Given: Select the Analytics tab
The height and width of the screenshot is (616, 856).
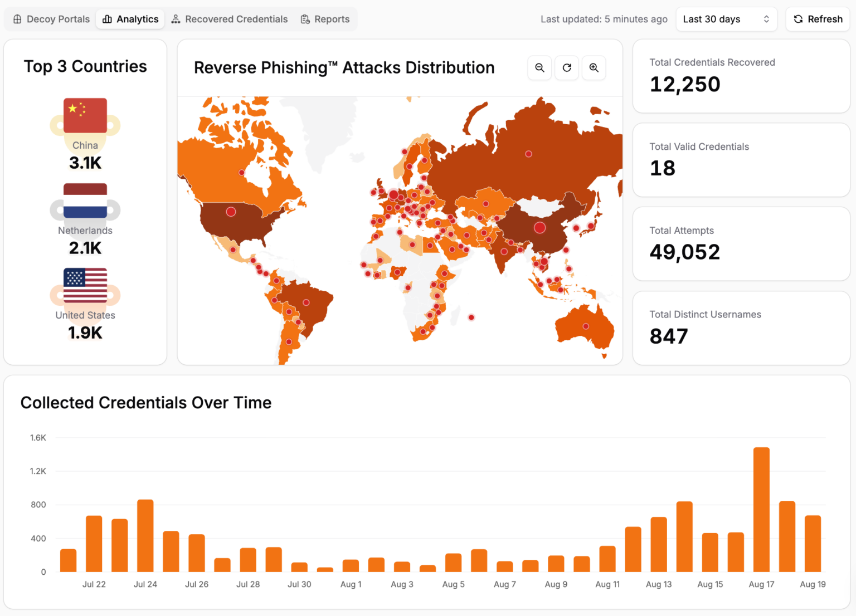Looking at the screenshot, I should [130, 19].
